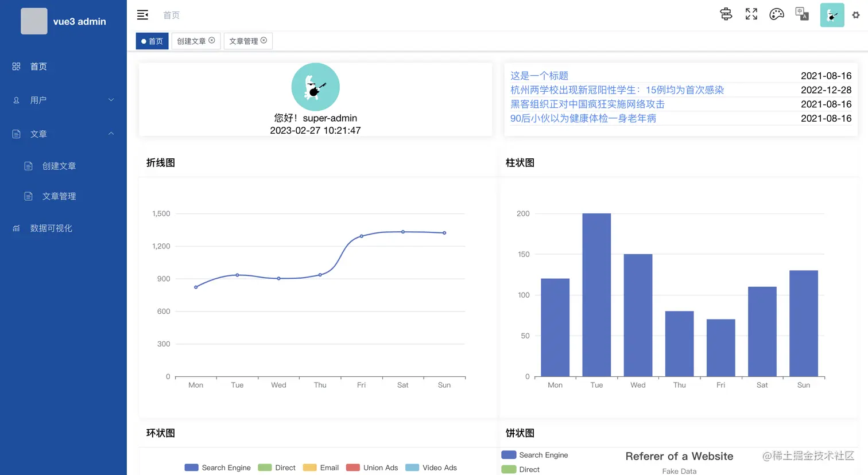Toggle the Video Ads legend item
The image size is (868, 475).
tap(431, 468)
